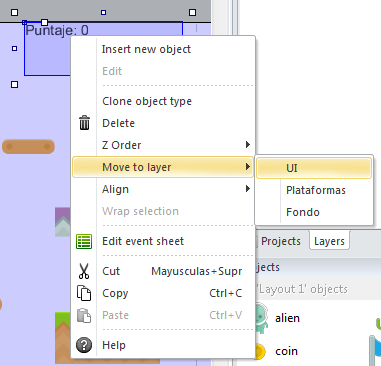Image resolution: width=381 pixels, height=366 pixels.
Task: Select the alien object in objects list
Action: [x=287, y=318]
